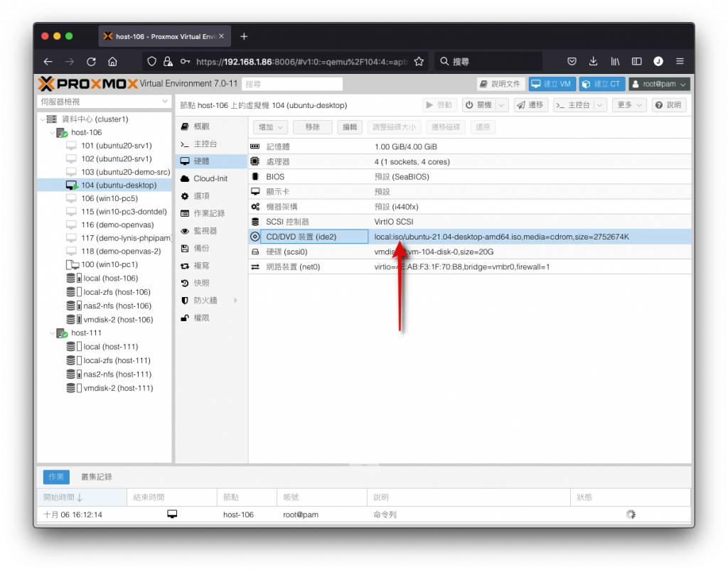The width and height of the screenshot is (728, 572).
Task: Click the running task spinner status icon
Action: pos(630,514)
